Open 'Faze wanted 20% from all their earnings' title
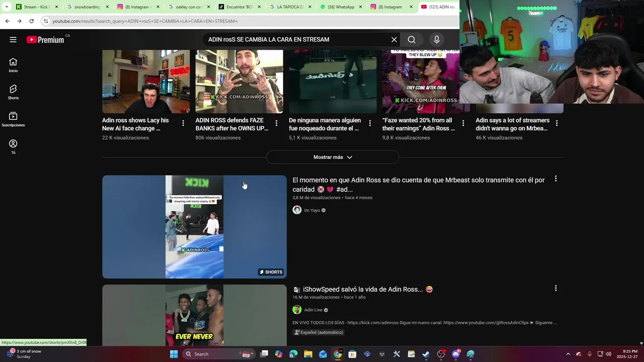This screenshot has height=362, width=644. click(x=419, y=124)
